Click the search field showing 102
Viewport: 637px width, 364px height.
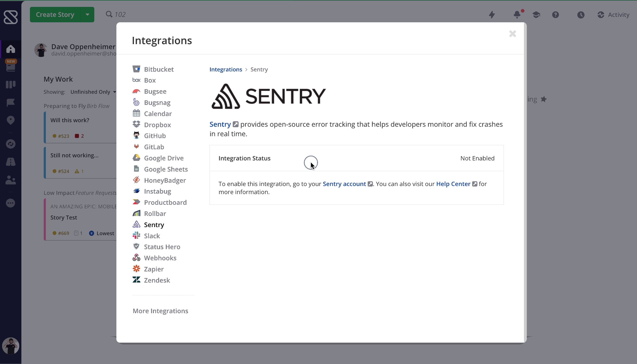point(116,14)
